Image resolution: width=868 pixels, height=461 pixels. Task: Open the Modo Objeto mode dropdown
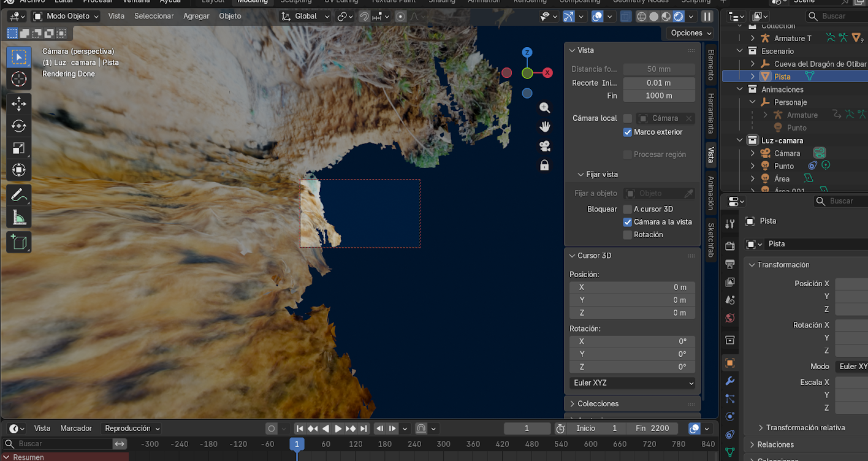[65, 16]
